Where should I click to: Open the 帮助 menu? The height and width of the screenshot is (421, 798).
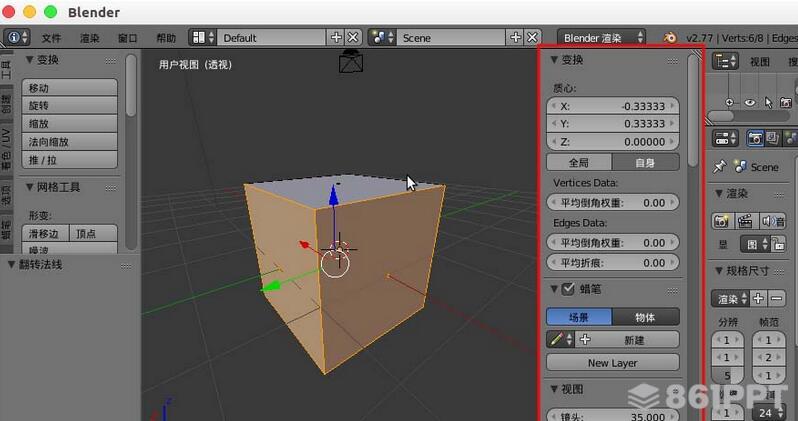tap(166, 38)
